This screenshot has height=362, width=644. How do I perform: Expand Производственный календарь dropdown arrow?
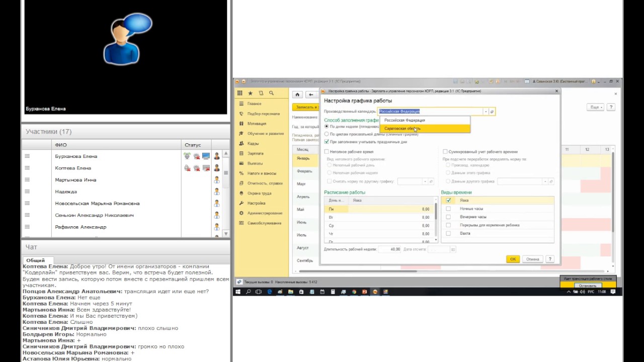coord(486,112)
